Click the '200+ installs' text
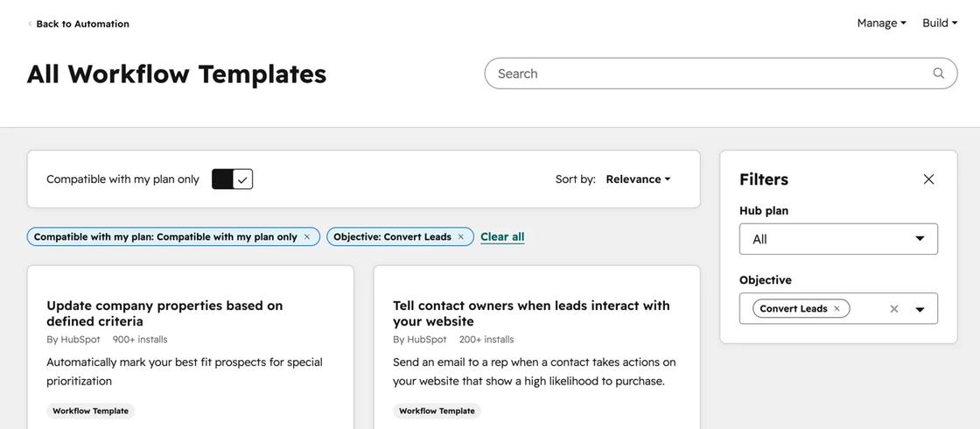This screenshot has width=980, height=429. [x=486, y=340]
